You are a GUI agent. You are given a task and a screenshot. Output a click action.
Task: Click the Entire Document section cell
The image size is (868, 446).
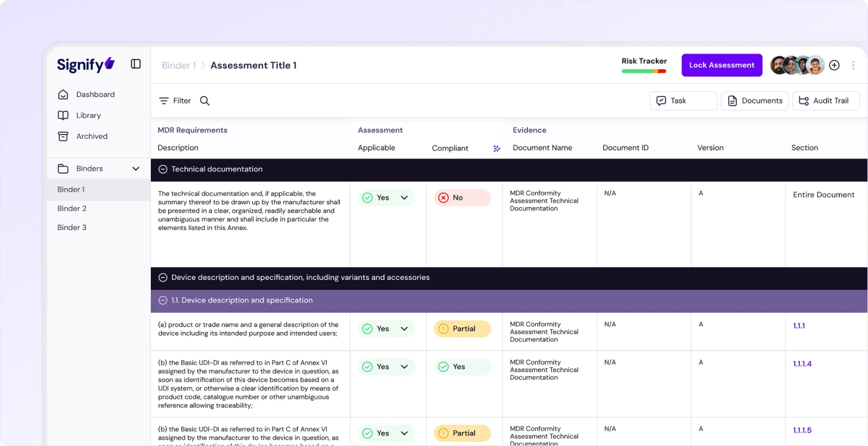(x=824, y=195)
